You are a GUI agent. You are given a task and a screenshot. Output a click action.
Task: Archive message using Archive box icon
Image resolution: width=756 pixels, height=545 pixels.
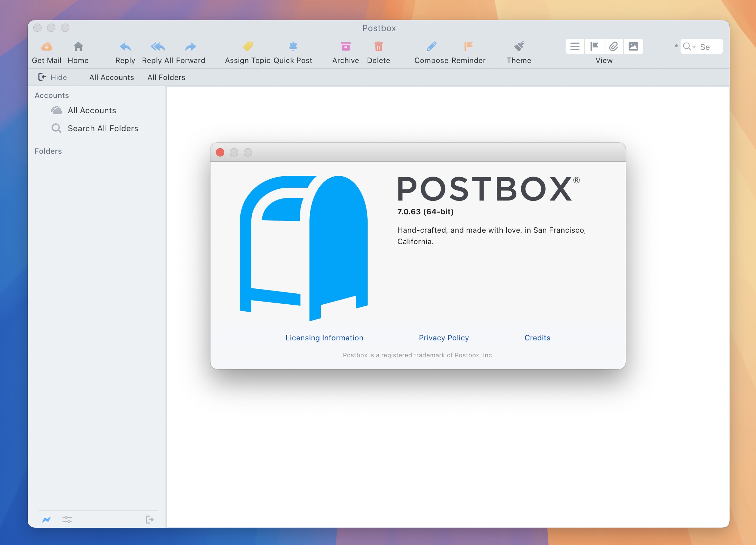pyautogui.click(x=345, y=46)
